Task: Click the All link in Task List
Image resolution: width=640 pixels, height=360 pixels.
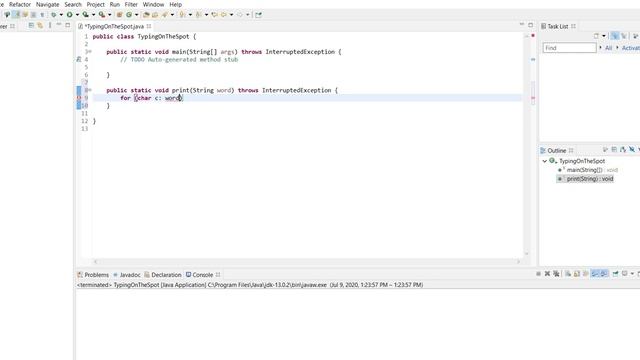Action: tap(608, 48)
